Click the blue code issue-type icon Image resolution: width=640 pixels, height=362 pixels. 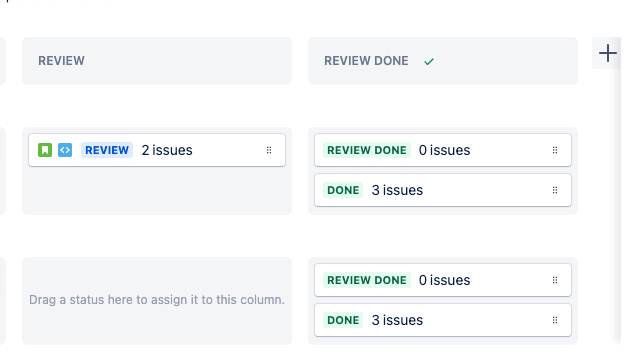pyautogui.click(x=65, y=150)
